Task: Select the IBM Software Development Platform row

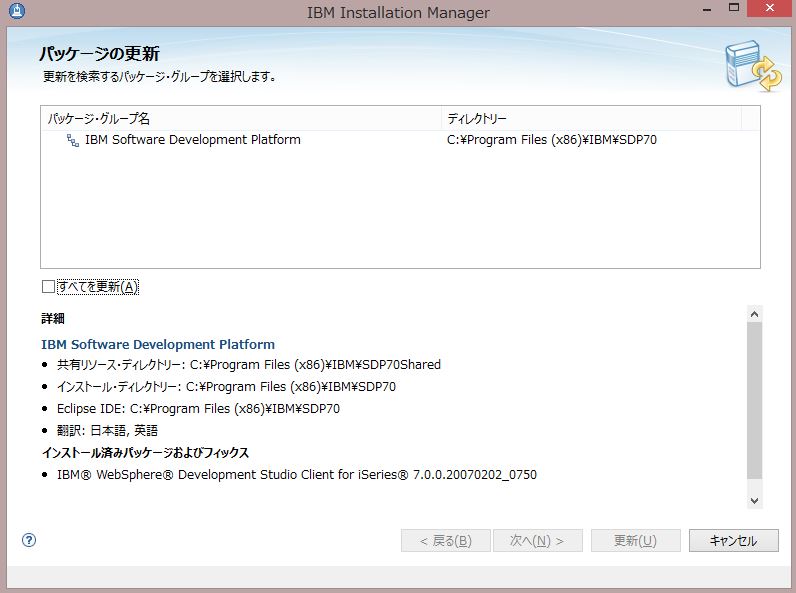Action: tap(400, 140)
